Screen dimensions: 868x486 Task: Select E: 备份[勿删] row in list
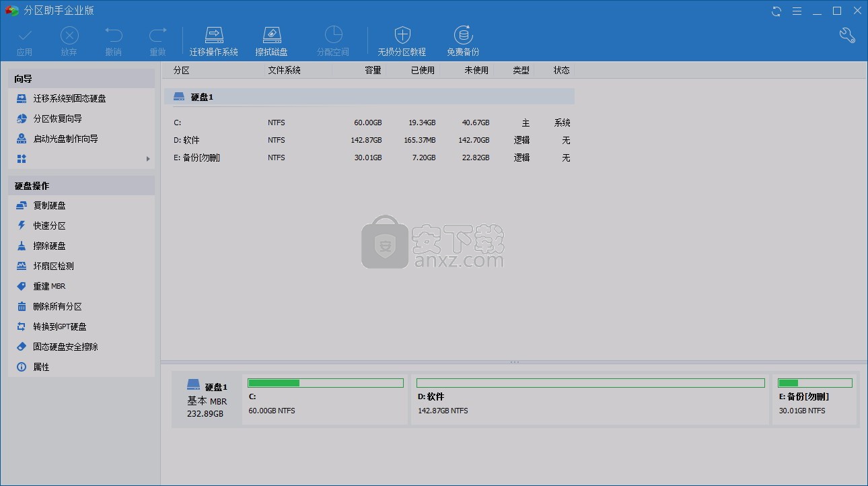[x=369, y=158]
